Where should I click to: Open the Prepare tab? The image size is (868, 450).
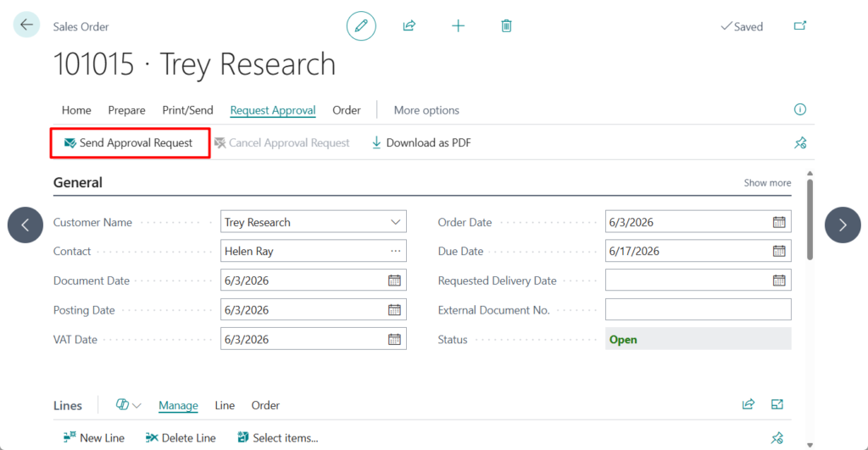coord(126,110)
